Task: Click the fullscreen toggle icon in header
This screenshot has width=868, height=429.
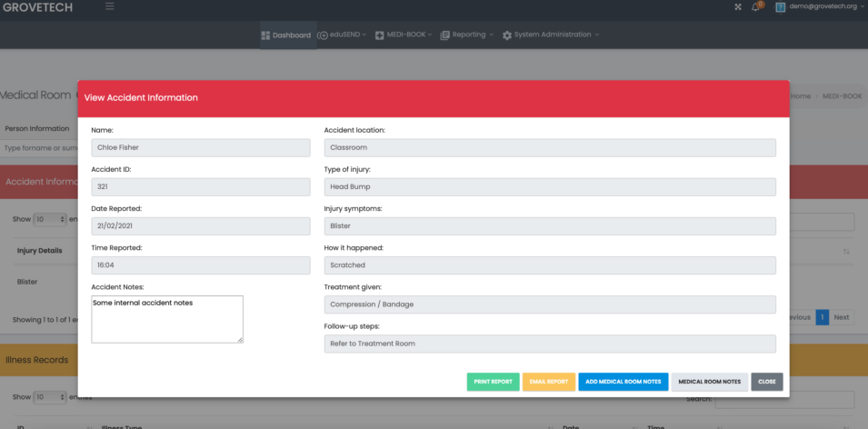Action: (x=738, y=7)
